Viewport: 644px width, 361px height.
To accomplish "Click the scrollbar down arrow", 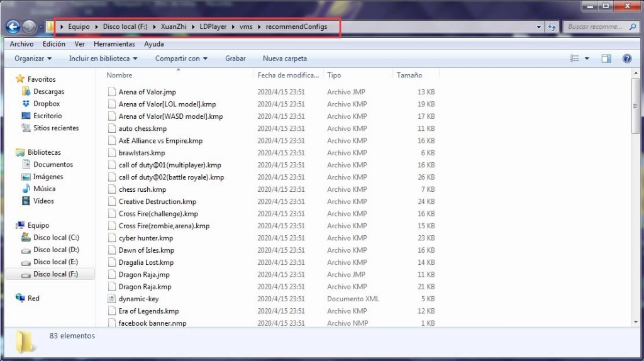I will point(635,323).
